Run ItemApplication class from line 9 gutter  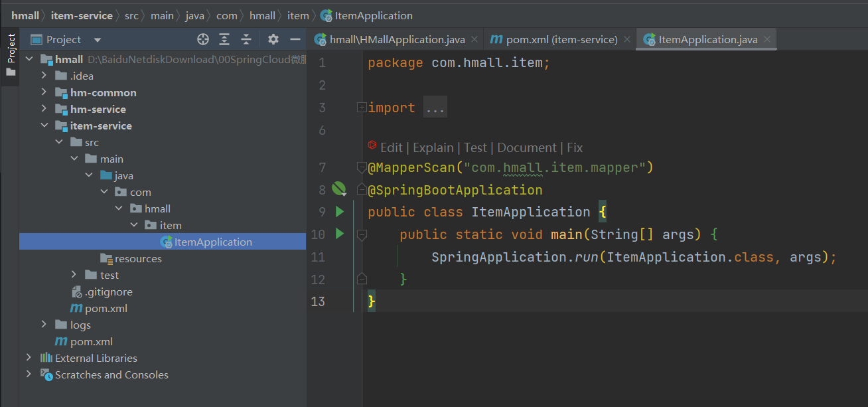point(340,212)
